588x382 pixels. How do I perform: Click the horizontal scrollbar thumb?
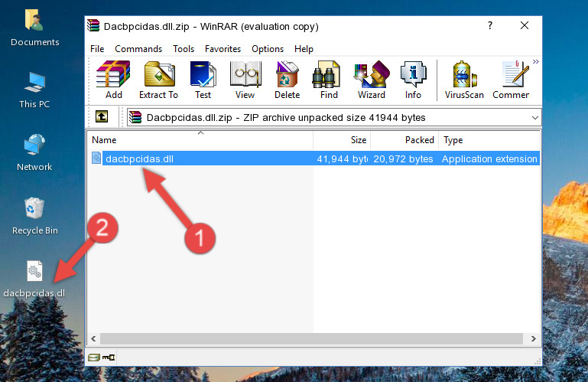pos(311,339)
